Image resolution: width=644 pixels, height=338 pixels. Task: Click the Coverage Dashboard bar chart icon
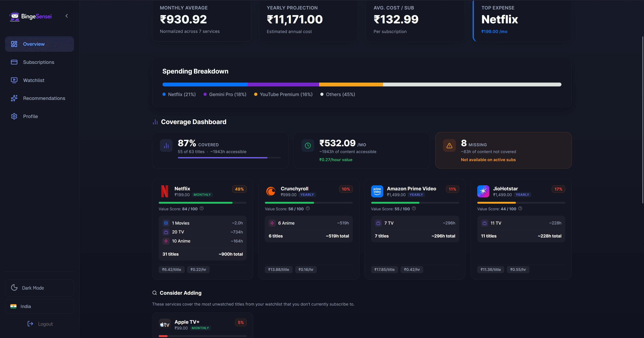point(155,122)
